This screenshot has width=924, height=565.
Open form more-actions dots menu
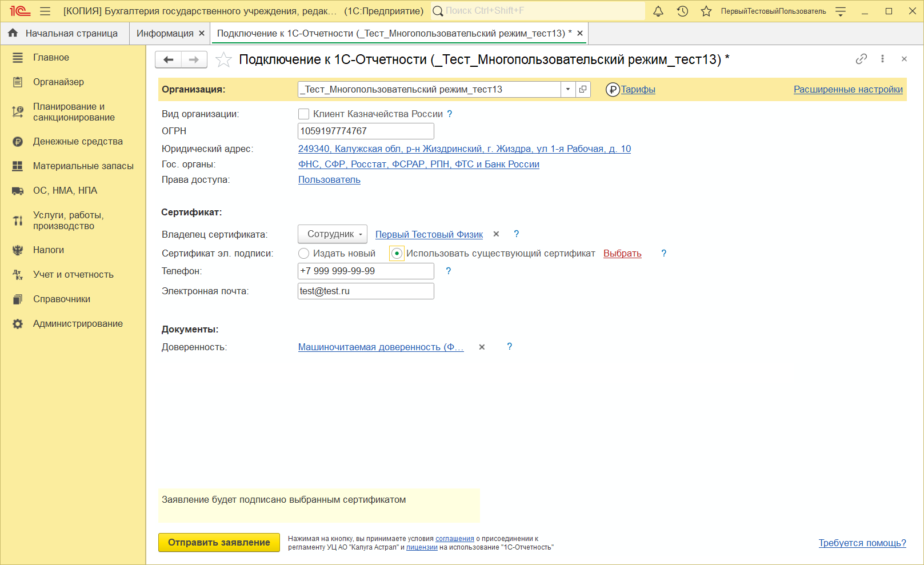tap(882, 59)
